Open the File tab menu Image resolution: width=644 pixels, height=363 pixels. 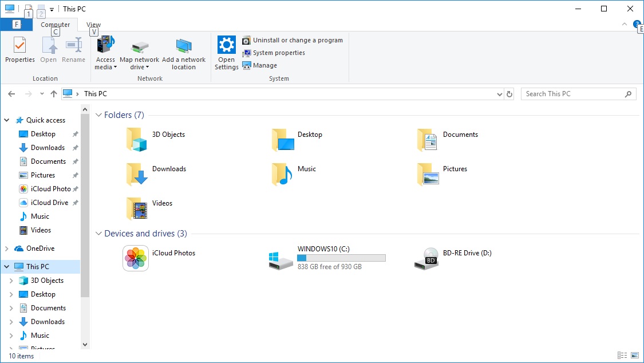[x=16, y=25]
